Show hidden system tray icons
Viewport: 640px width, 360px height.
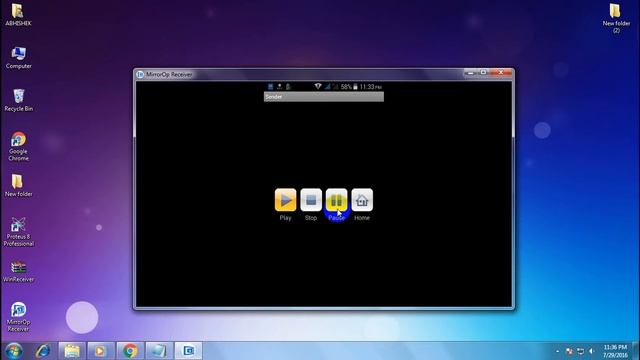tap(558, 351)
